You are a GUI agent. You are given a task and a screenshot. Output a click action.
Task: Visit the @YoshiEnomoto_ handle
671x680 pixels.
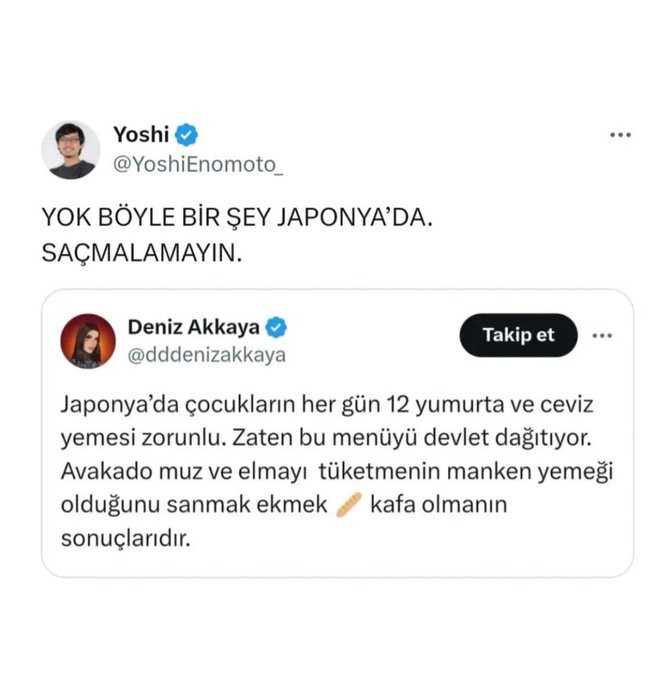pos(198,165)
